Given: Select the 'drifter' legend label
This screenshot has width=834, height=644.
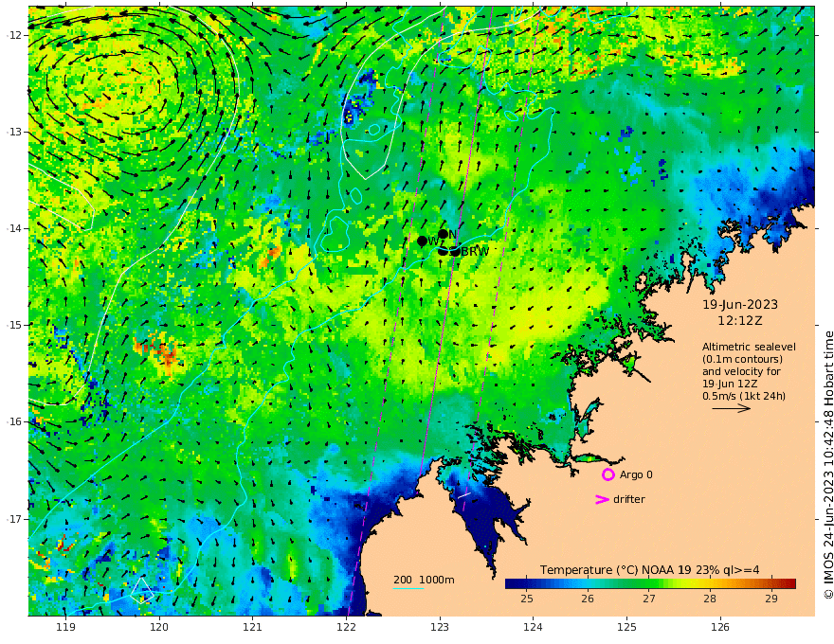Looking at the screenshot, I should [629, 499].
